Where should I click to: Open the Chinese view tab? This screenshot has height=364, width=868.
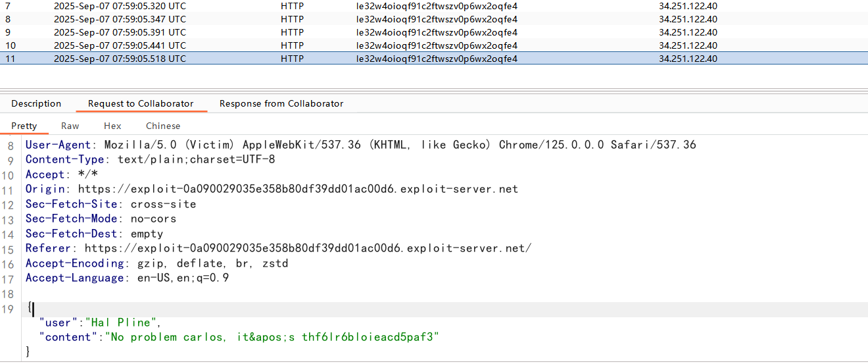tap(163, 126)
